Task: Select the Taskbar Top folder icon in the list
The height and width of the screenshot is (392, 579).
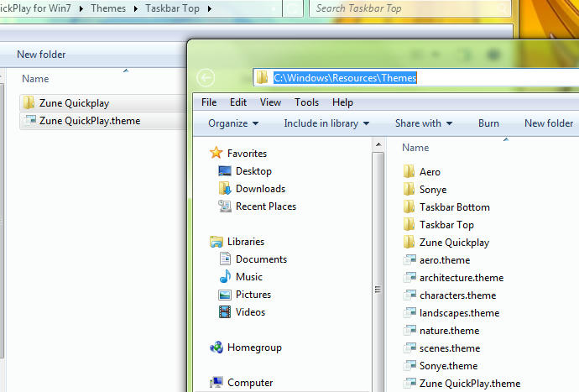Action: coord(409,225)
